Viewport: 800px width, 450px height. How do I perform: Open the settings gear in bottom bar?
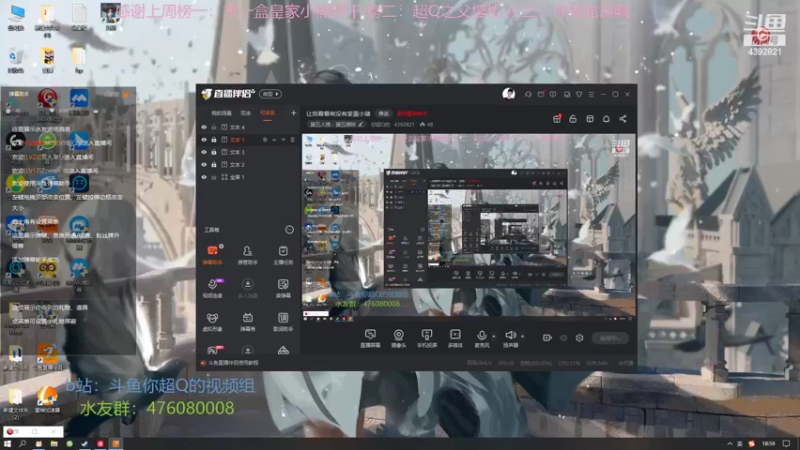[579, 338]
